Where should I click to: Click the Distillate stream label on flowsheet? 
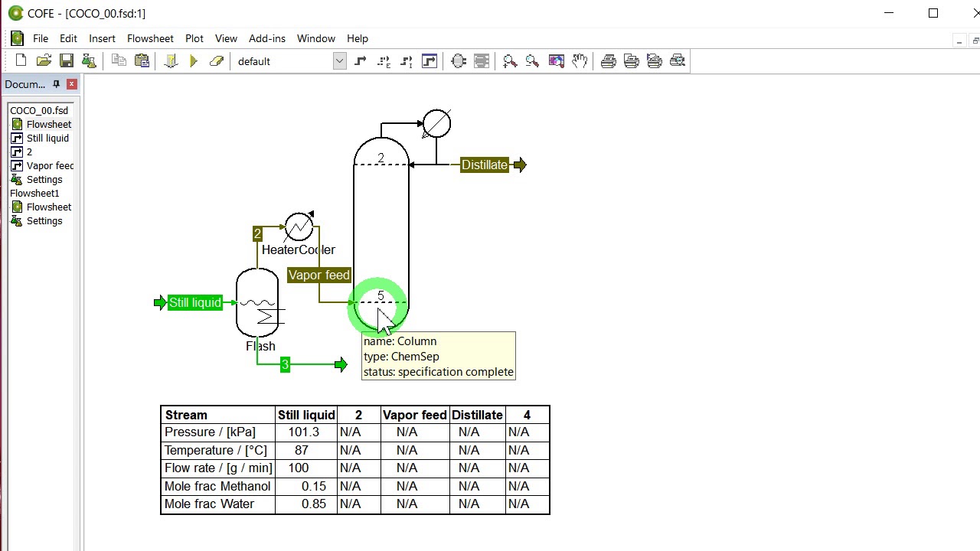coord(484,165)
